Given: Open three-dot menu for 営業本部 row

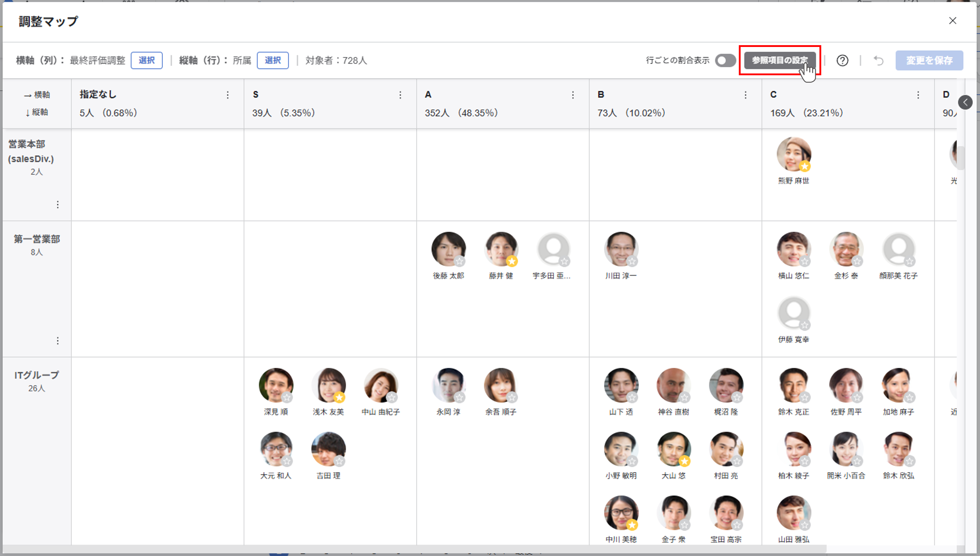Looking at the screenshot, I should [x=58, y=205].
